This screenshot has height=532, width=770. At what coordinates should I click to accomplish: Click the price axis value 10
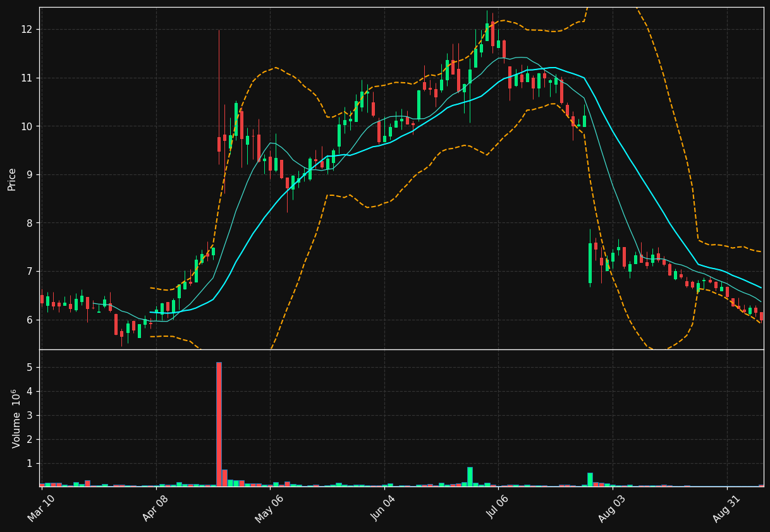pyautogui.click(x=28, y=126)
